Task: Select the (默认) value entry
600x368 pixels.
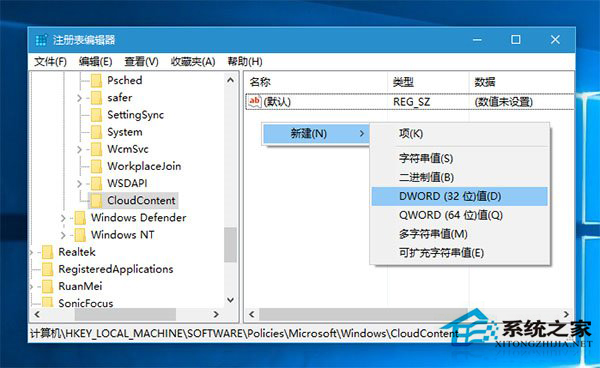Action: coord(277,102)
